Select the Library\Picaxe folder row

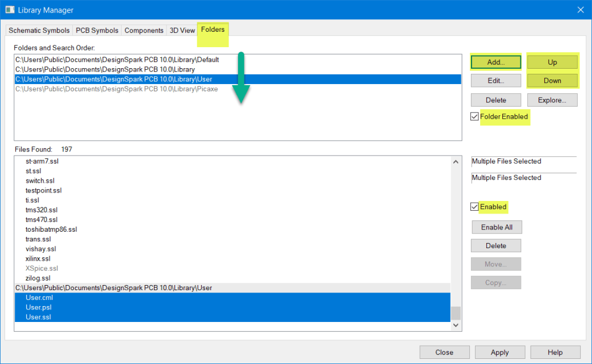[238, 89]
